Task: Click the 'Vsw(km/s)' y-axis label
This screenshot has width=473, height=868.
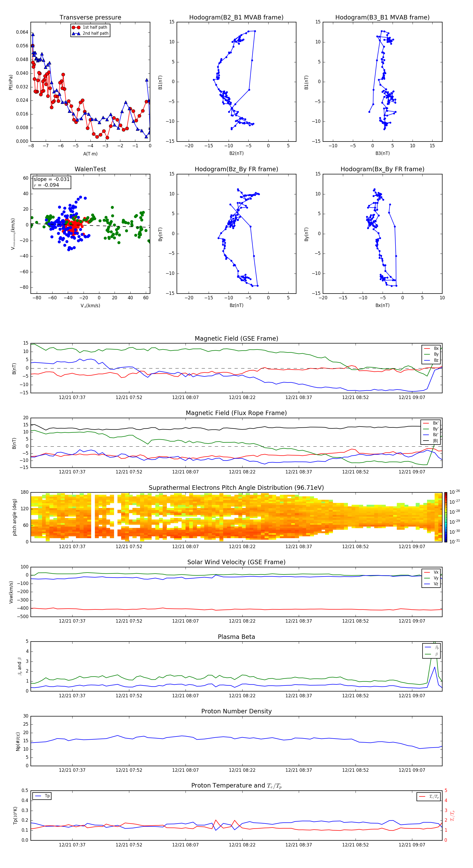Action: (x=11, y=592)
